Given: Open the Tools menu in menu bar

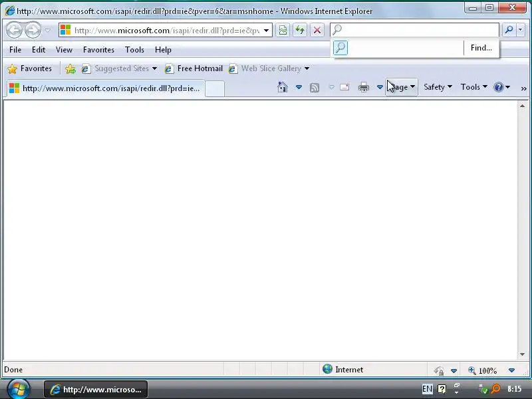Looking at the screenshot, I should pos(134,50).
